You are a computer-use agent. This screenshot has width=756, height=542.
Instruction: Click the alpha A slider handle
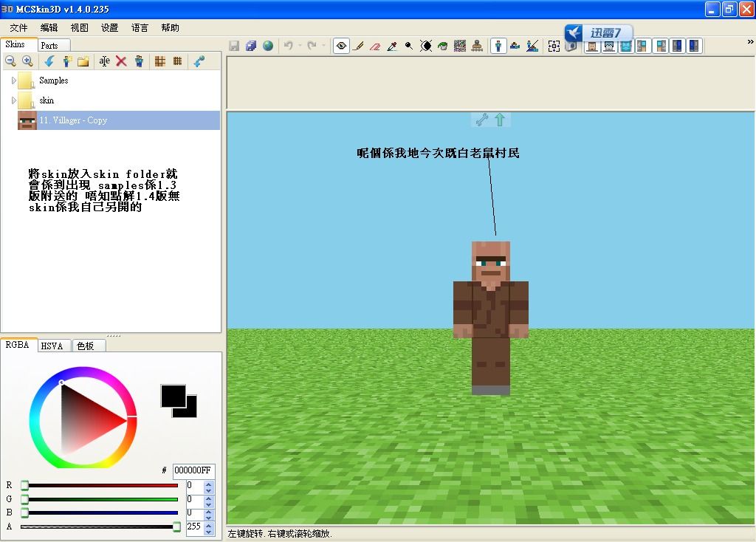pos(176,526)
